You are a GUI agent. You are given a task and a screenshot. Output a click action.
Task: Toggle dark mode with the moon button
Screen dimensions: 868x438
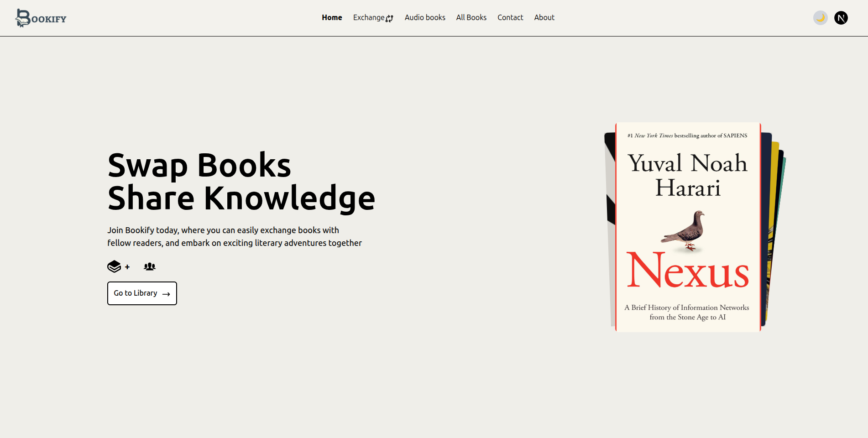pos(820,17)
